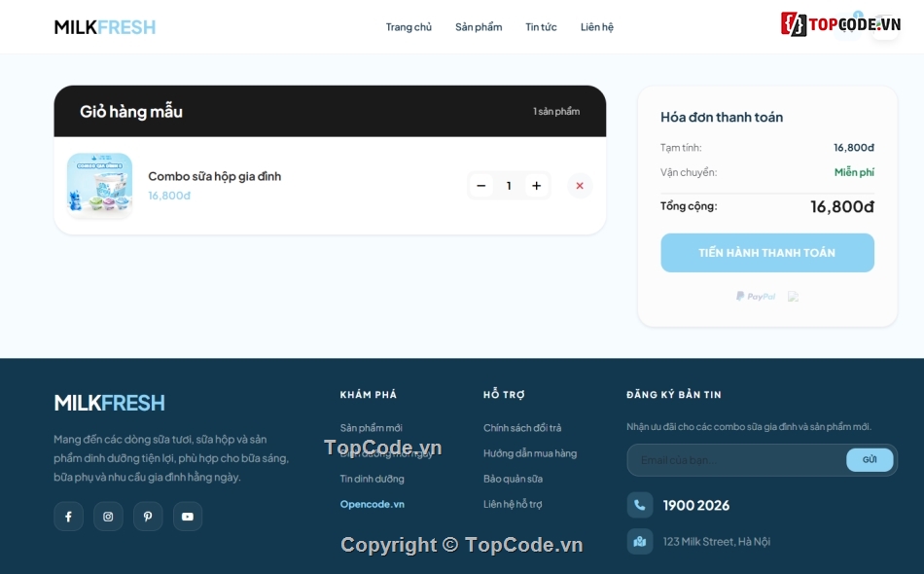Open the Pinterest social icon in footer
924x574 pixels.
[x=148, y=517]
